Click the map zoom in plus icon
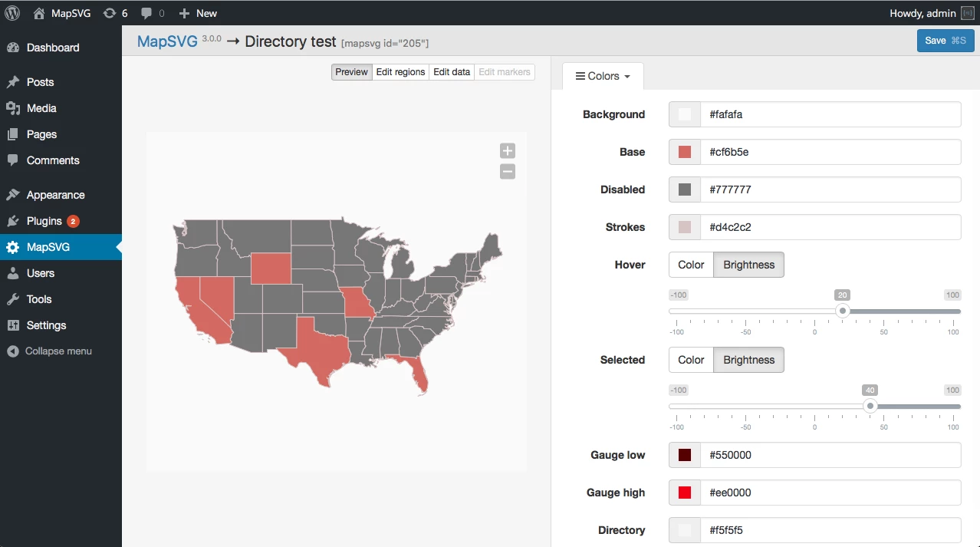The height and width of the screenshot is (547, 980). [x=507, y=150]
